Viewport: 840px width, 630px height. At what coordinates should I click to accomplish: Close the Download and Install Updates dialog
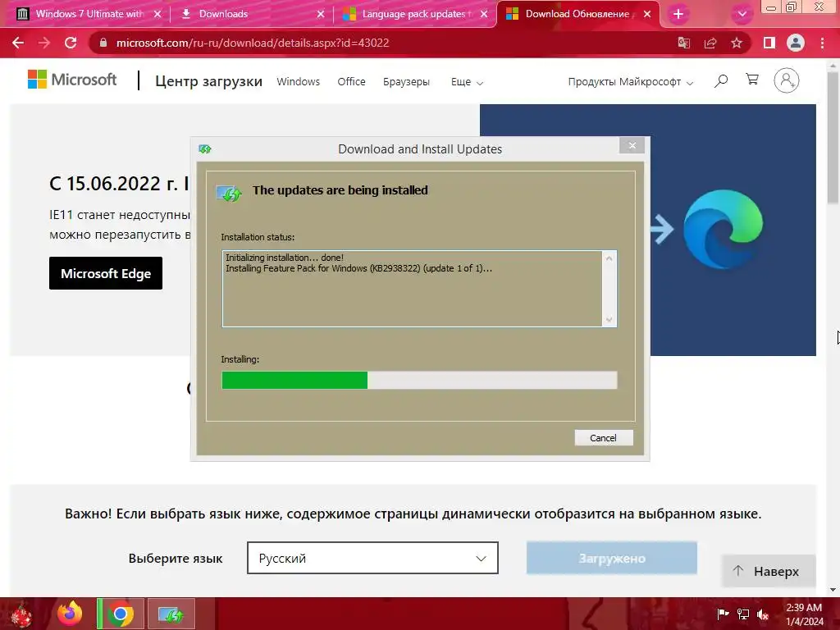point(632,146)
